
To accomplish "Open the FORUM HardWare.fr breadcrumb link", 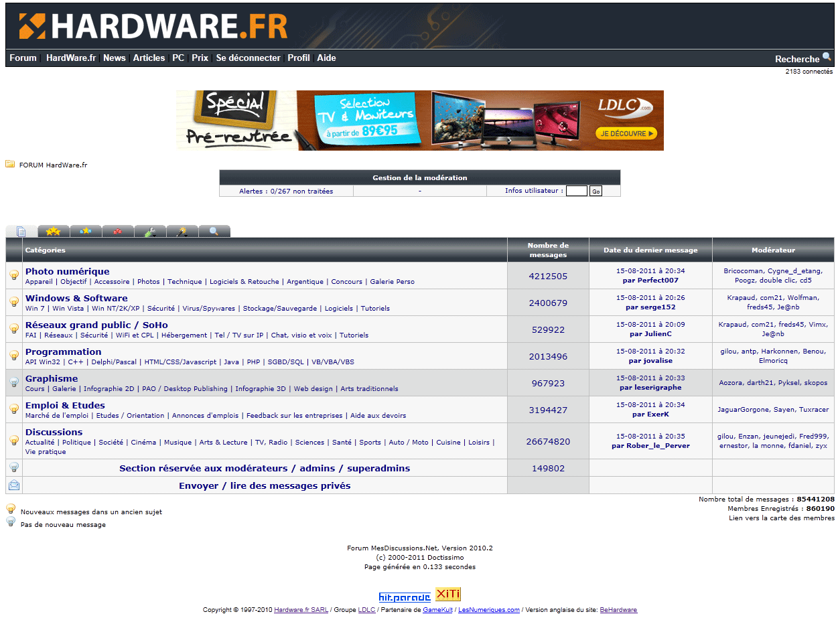I will (x=53, y=165).
